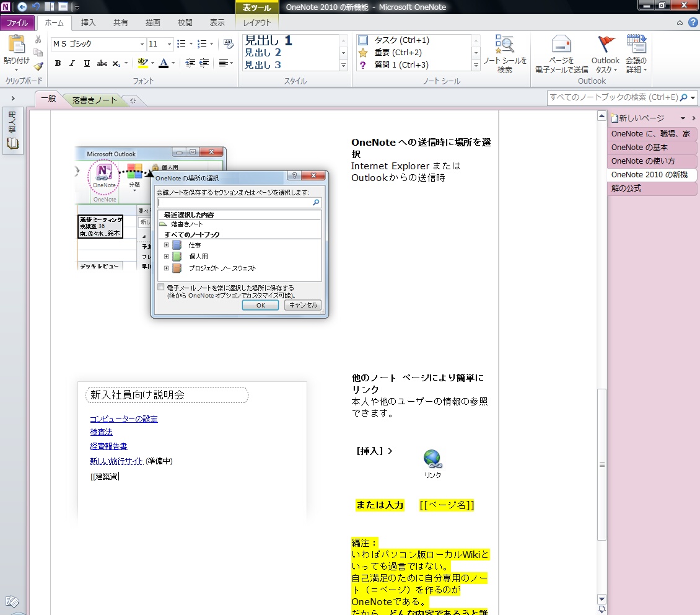Open the search scope dropdown arrow
Image resolution: width=700 pixels, height=615 pixels.
click(693, 97)
